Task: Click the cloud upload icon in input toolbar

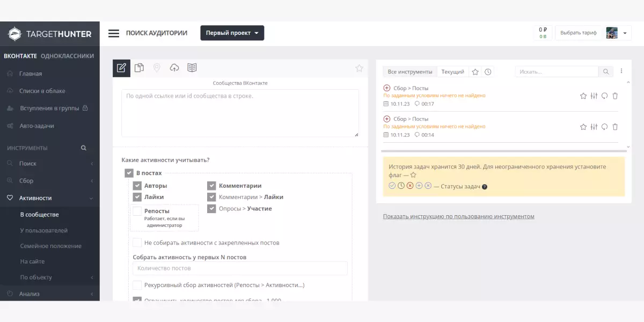Action: [174, 68]
